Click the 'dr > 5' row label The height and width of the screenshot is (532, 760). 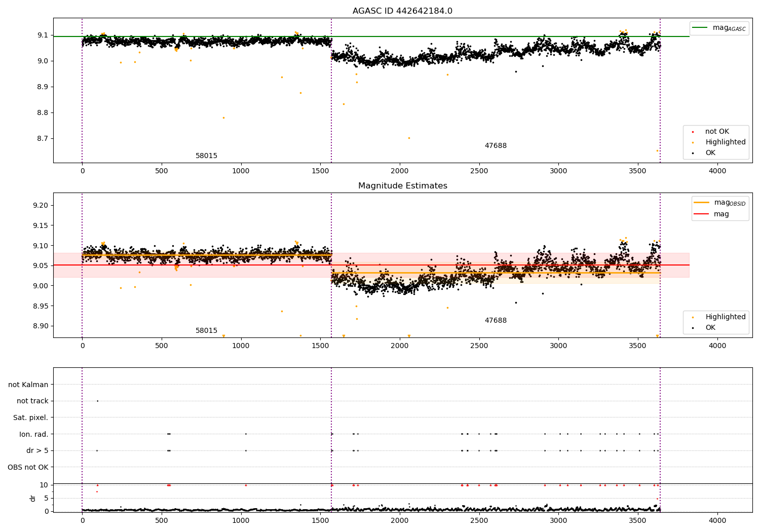37,451
